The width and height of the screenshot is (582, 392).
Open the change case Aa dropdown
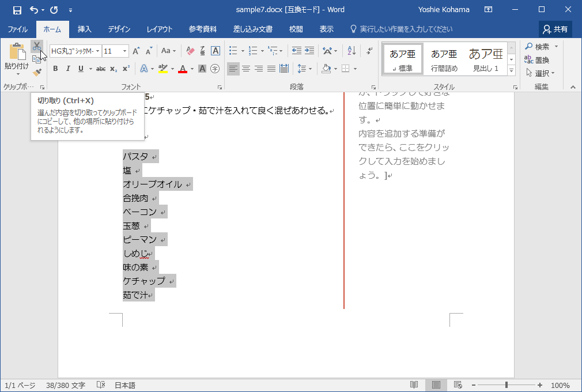click(x=168, y=51)
